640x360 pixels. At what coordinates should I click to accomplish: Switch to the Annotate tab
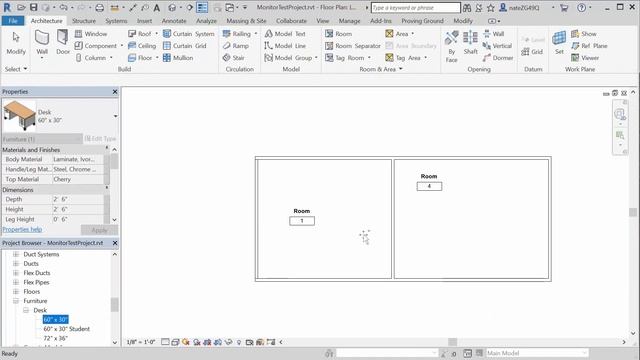pyautogui.click(x=174, y=20)
